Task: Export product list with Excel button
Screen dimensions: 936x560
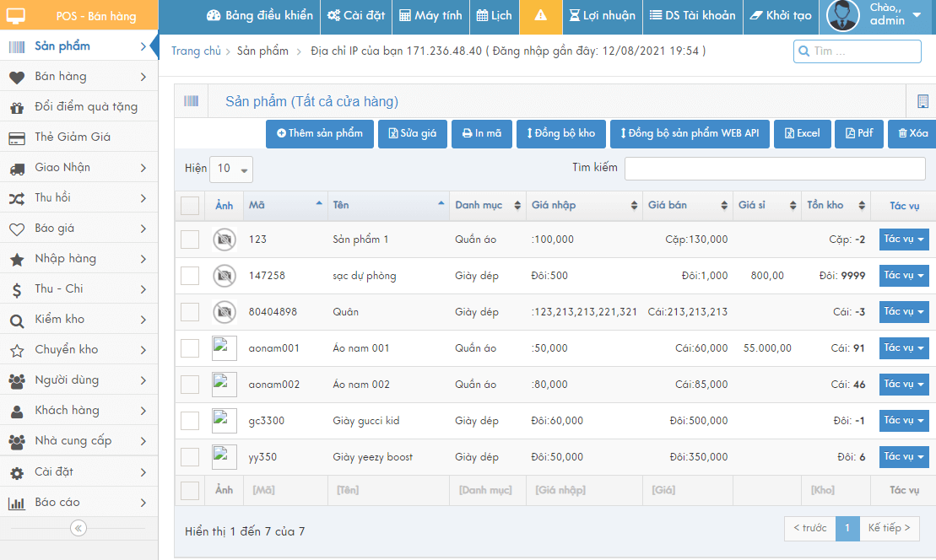Action: pyautogui.click(x=802, y=133)
